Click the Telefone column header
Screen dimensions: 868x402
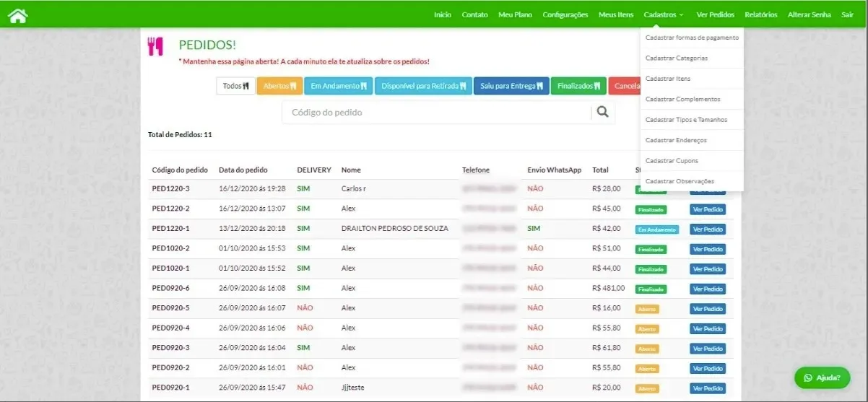(476, 170)
